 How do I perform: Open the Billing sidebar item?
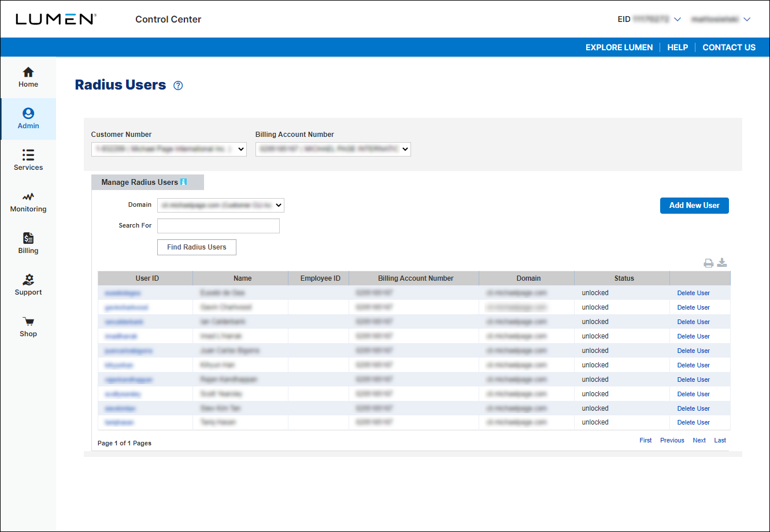tap(28, 244)
